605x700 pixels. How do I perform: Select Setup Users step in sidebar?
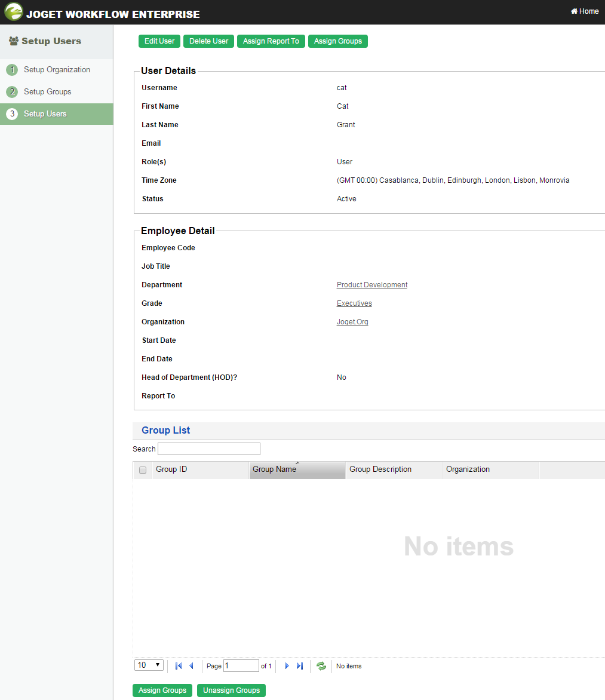coord(45,114)
